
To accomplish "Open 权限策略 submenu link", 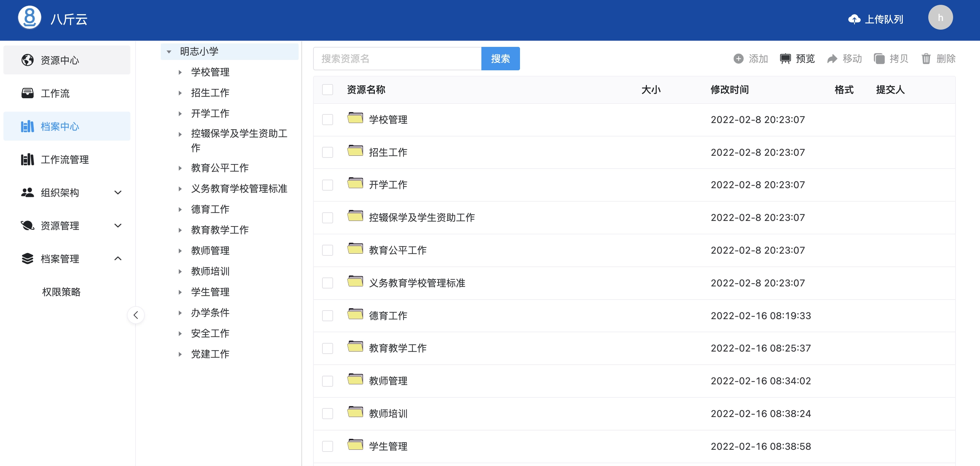I will [61, 292].
